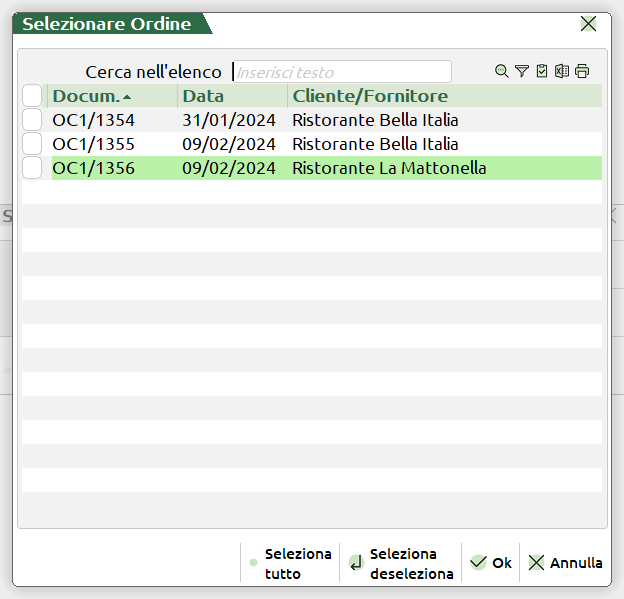624x599 pixels.
Task: Select the Ristorante La Mattonella row
Action: pyautogui.click(x=389, y=168)
